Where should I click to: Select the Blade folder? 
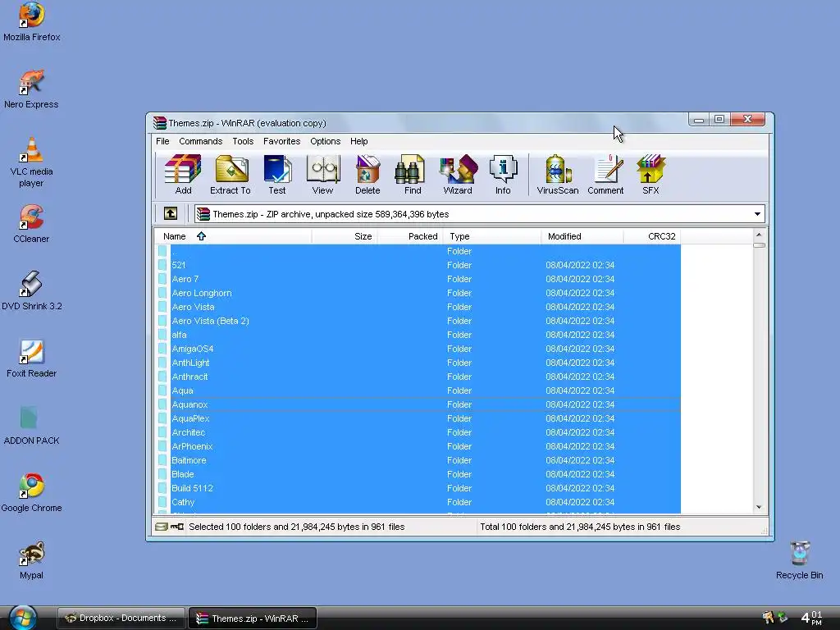pos(418,474)
